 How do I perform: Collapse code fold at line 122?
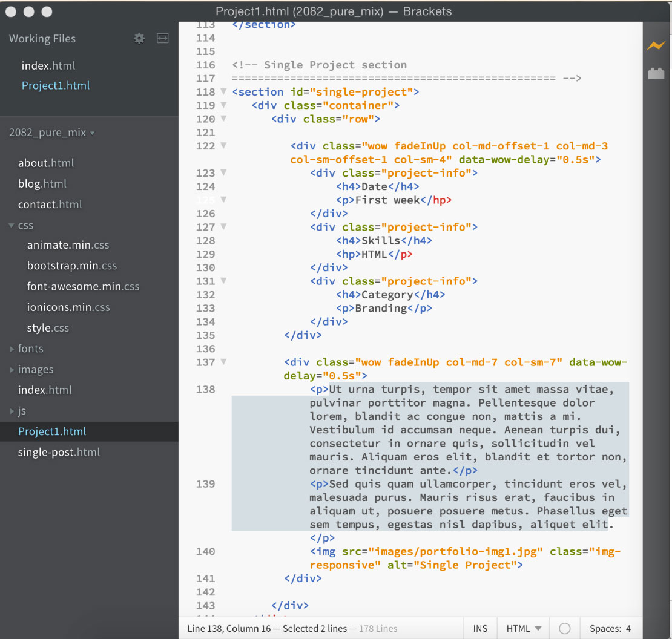[x=223, y=145]
